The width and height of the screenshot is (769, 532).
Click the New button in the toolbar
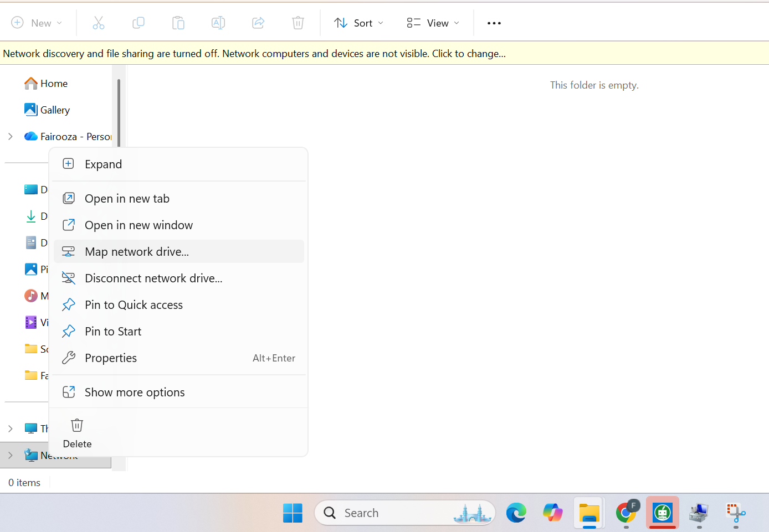click(x=37, y=23)
